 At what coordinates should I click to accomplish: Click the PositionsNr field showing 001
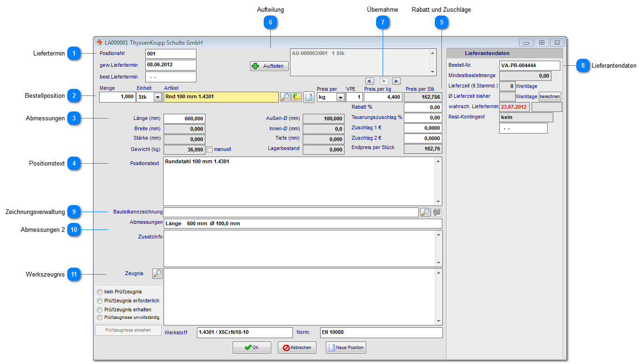click(171, 54)
